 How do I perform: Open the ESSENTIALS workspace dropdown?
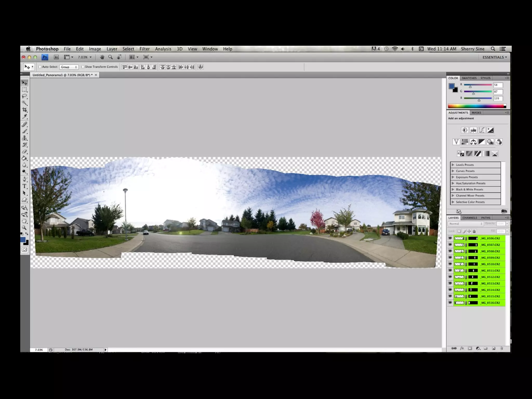pos(495,57)
